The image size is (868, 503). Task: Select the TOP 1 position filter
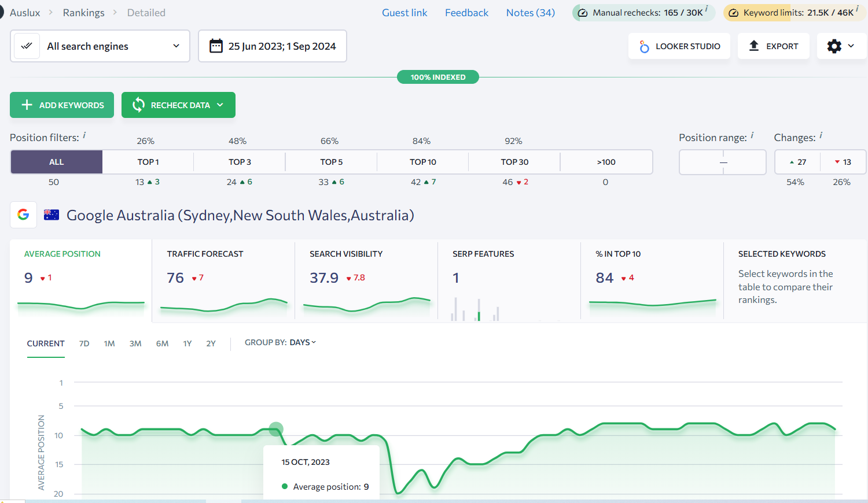[x=148, y=162]
